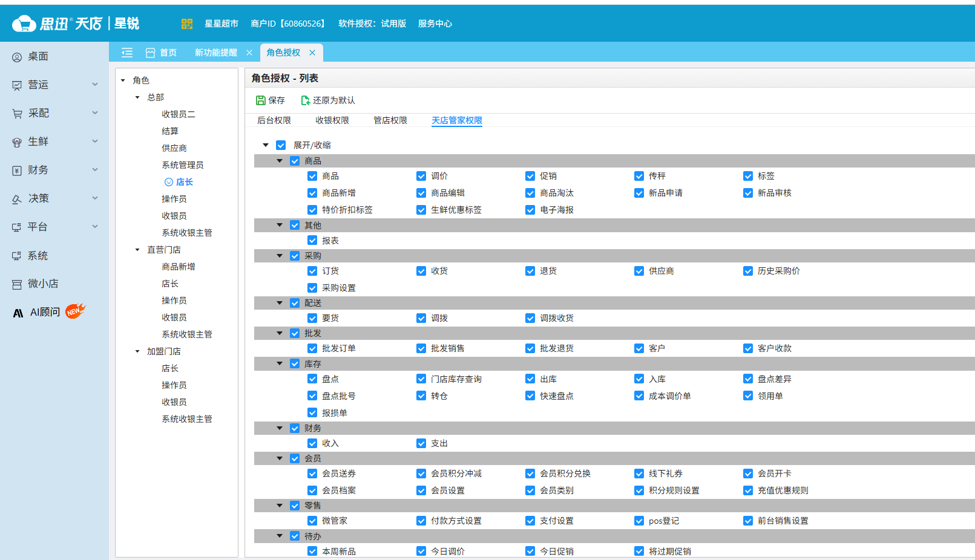Click the sidebar collapse menu icon
Viewport: 975px width, 560px height.
click(127, 53)
